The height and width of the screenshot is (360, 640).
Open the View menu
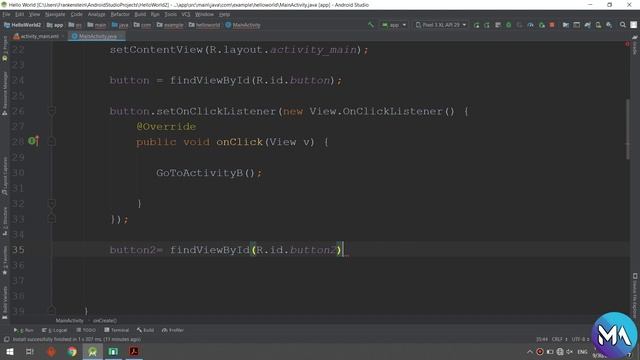[x=34, y=14]
